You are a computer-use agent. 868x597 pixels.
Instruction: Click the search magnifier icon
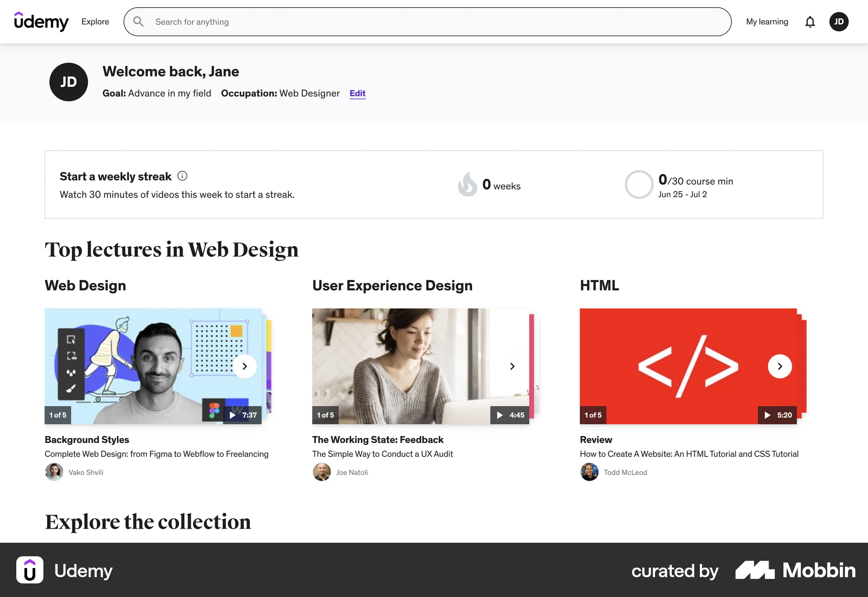(138, 21)
